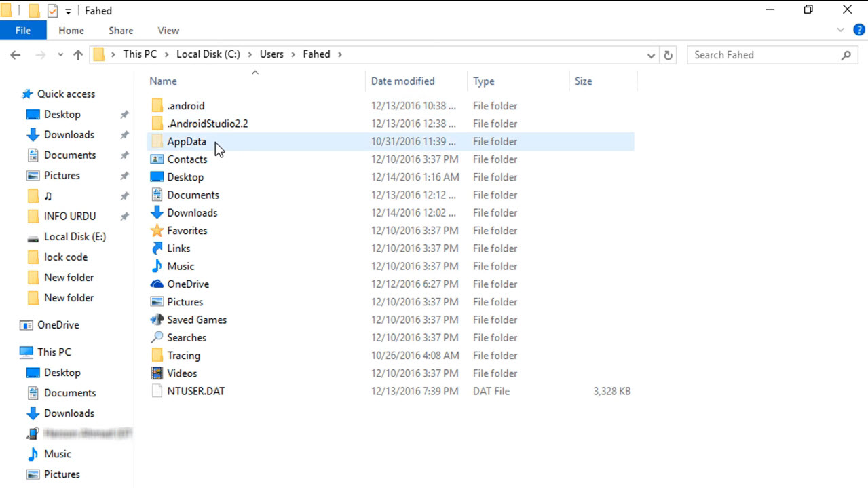Image resolution: width=868 pixels, height=488 pixels.
Task: Click the Back navigation arrow
Action: (x=16, y=55)
